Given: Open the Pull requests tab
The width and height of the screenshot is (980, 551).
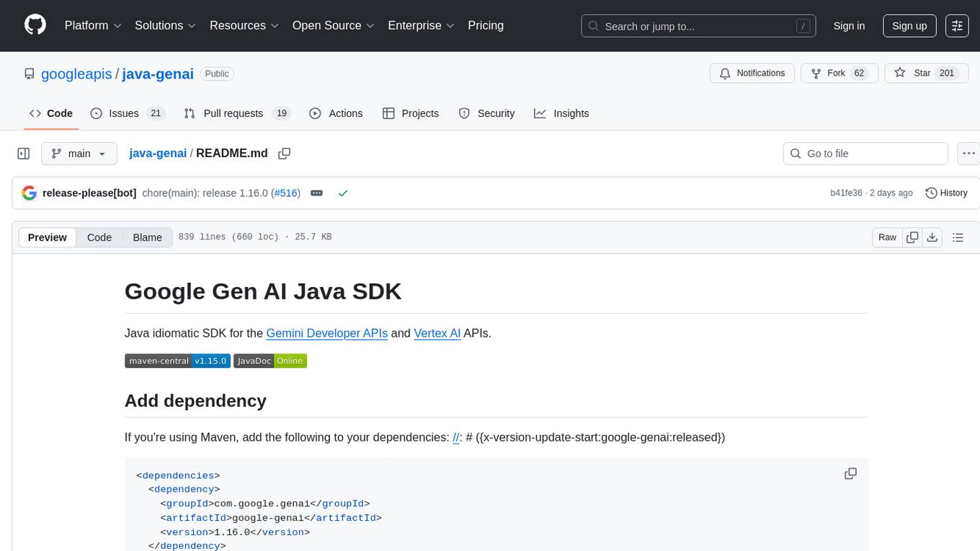Looking at the screenshot, I should pos(237,113).
